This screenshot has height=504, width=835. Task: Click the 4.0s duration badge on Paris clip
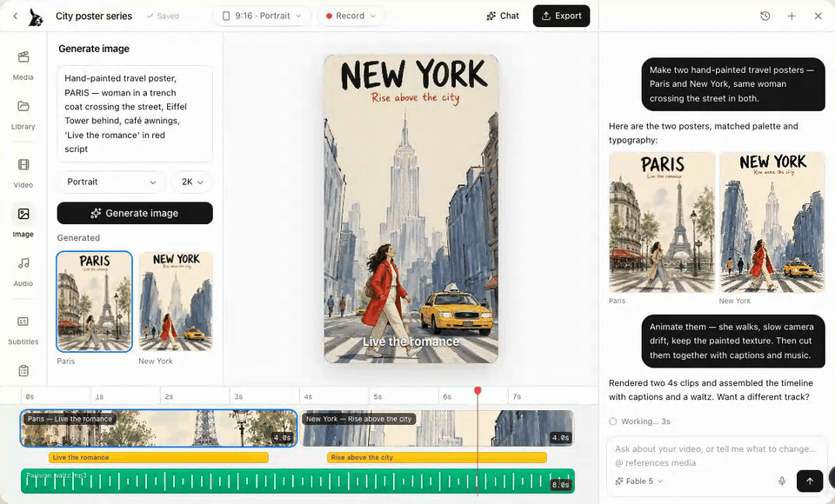282,438
